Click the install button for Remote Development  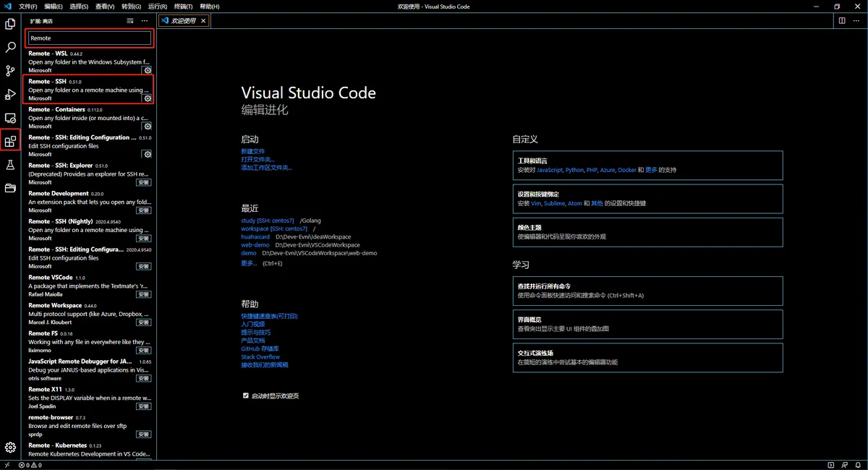144,210
